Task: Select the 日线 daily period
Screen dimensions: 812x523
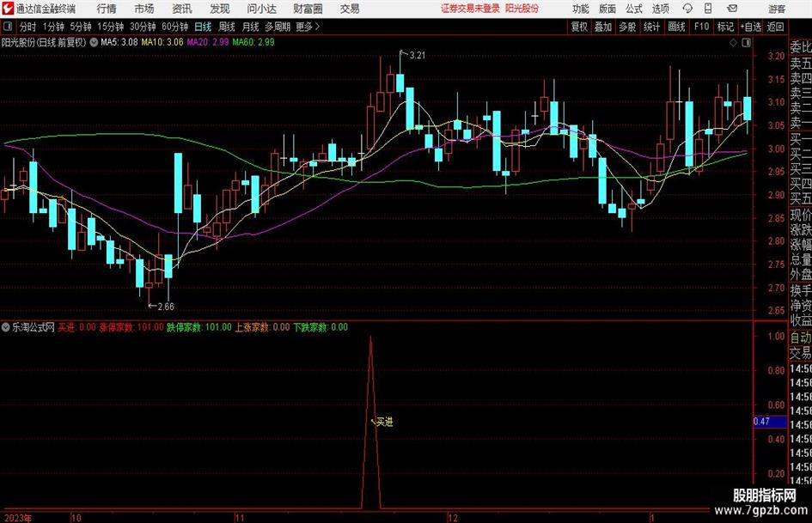Action: (203, 27)
